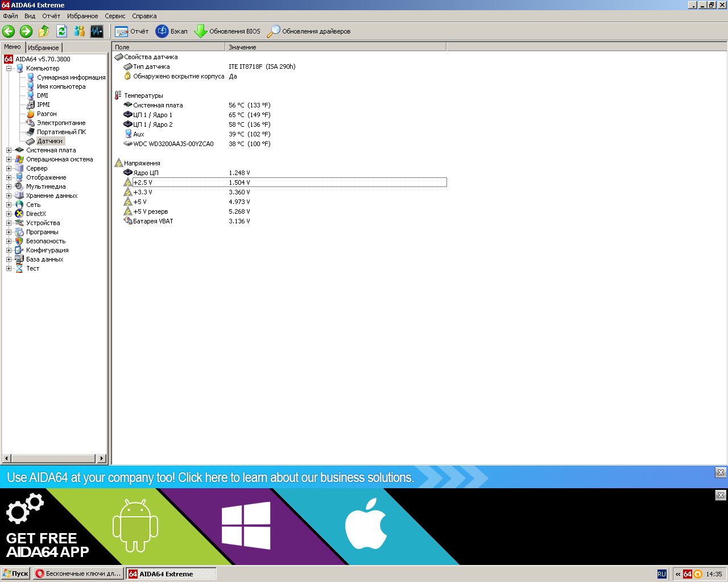Expand the Операционная система node

click(x=9, y=159)
